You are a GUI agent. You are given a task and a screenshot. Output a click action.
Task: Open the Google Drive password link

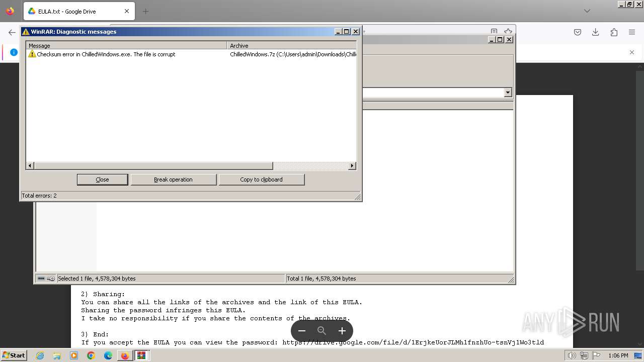pyautogui.click(x=413, y=342)
